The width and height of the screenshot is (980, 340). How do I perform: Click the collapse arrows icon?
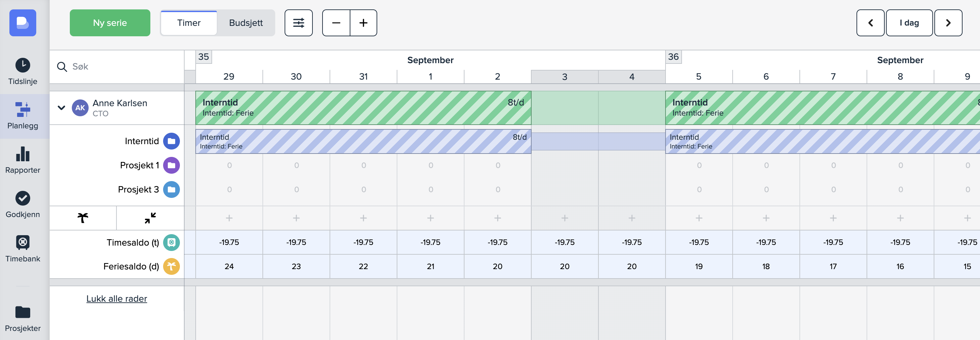pos(150,218)
